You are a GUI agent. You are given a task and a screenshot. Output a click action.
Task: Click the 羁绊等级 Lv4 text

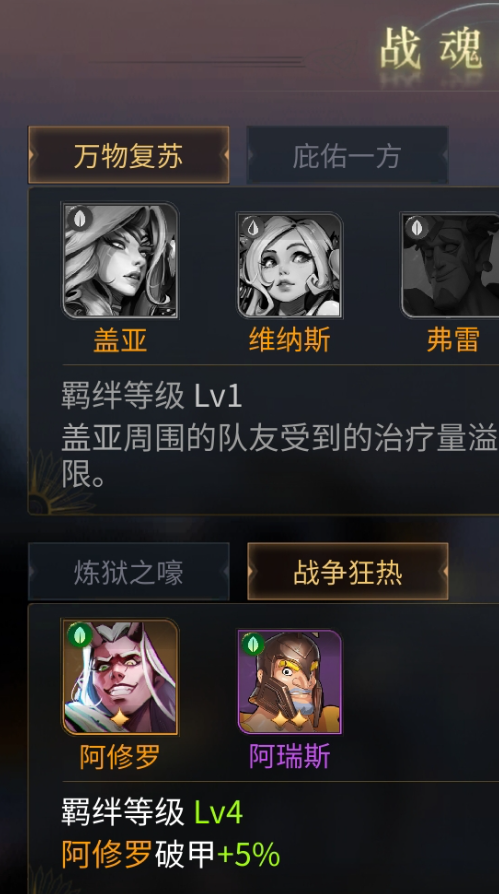(x=152, y=812)
